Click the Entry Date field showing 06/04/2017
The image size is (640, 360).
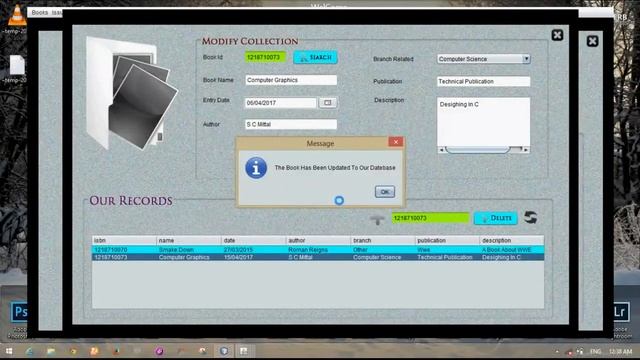(280, 103)
